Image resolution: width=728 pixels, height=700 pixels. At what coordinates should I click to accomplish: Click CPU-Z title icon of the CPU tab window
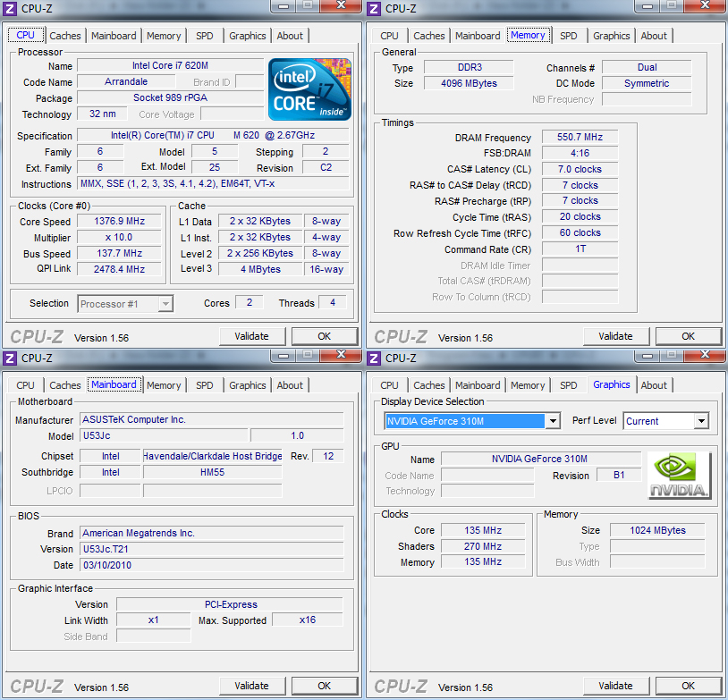point(10,8)
